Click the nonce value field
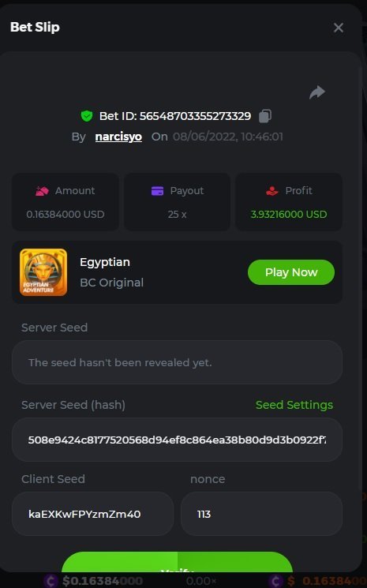 tap(261, 514)
